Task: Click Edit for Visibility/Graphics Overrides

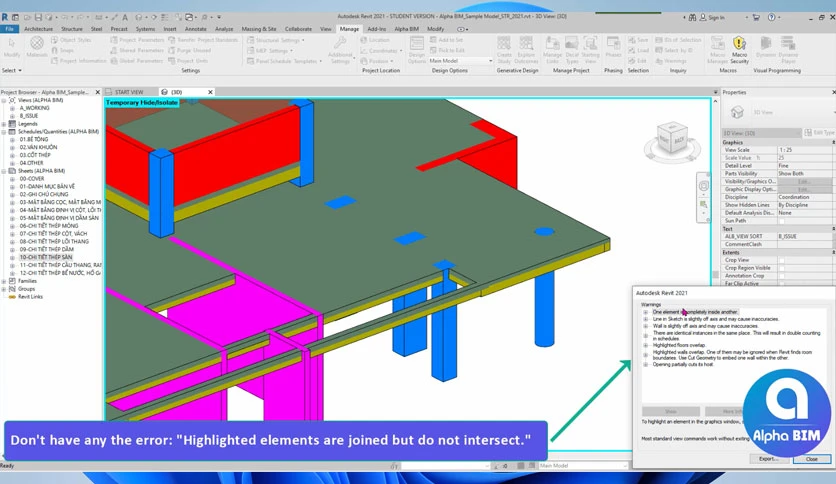Action: pos(803,182)
